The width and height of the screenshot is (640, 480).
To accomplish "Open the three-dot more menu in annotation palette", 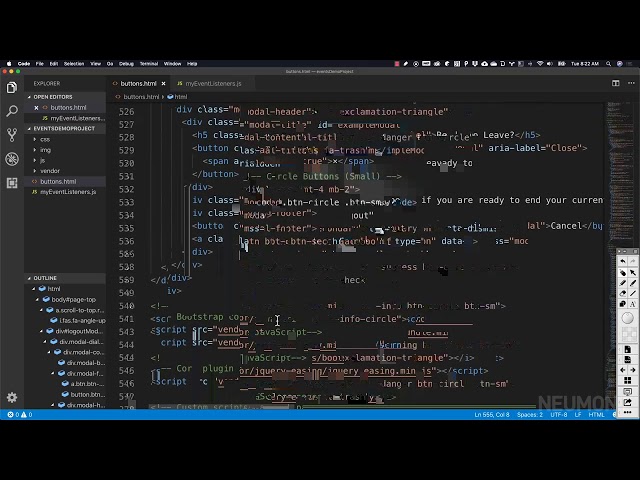I will (x=628, y=412).
